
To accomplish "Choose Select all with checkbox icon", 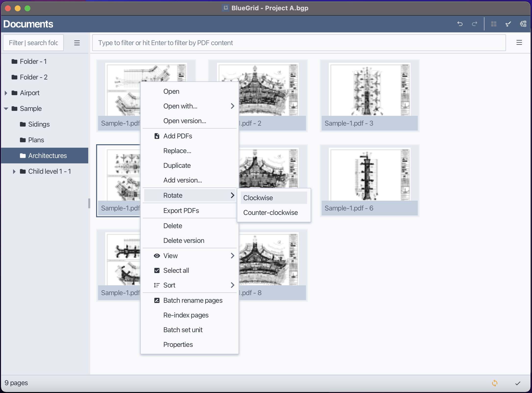I will pyautogui.click(x=176, y=270).
